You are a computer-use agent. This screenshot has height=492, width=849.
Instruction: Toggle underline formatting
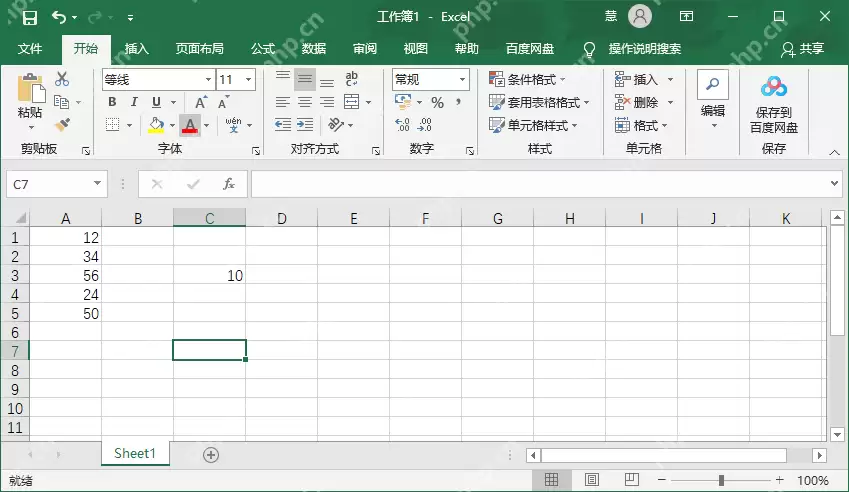click(x=156, y=102)
